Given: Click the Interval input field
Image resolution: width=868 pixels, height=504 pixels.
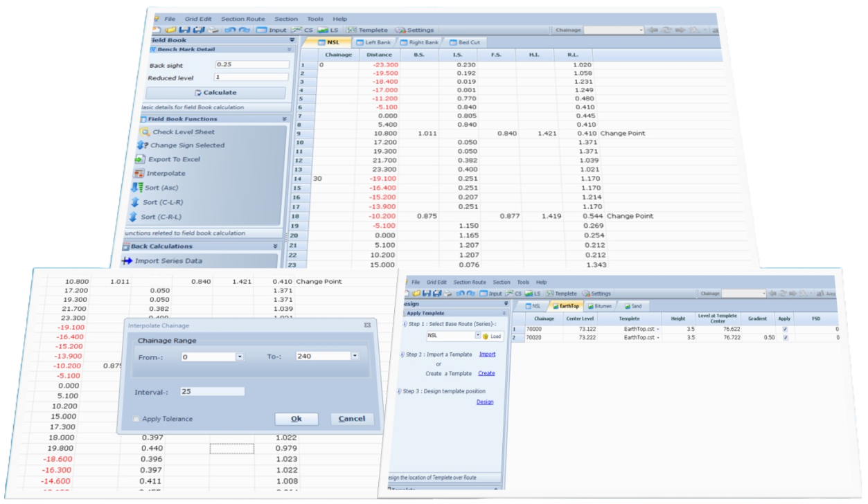Looking at the screenshot, I should (x=211, y=391).
